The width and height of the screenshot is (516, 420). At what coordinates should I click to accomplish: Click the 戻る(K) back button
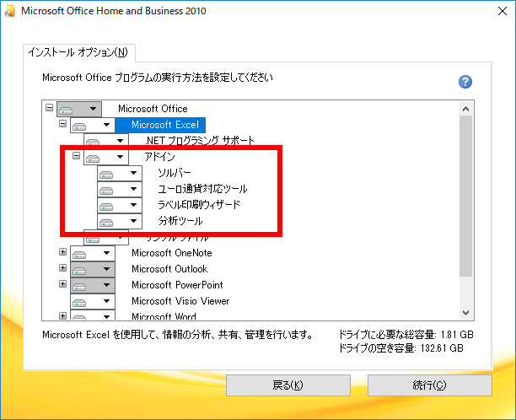click(288, 385)
